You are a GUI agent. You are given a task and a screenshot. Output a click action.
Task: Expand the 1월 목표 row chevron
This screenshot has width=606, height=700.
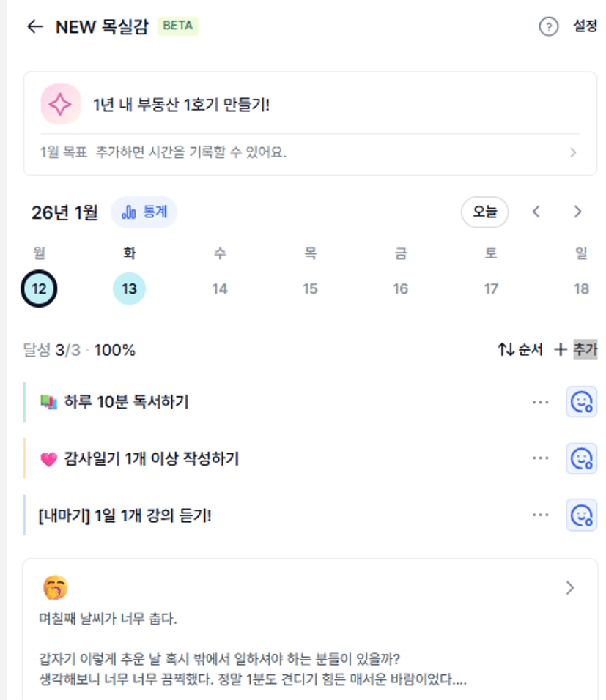573,153
